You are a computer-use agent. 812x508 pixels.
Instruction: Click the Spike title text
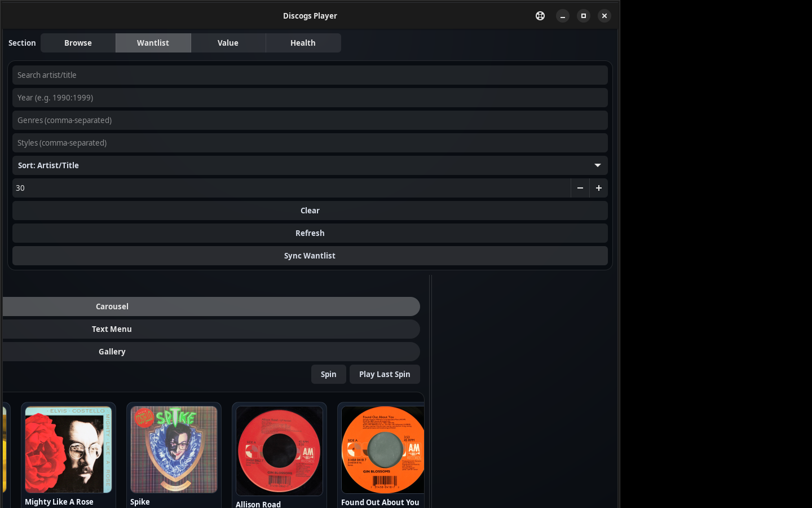click(x=140, y=502)
